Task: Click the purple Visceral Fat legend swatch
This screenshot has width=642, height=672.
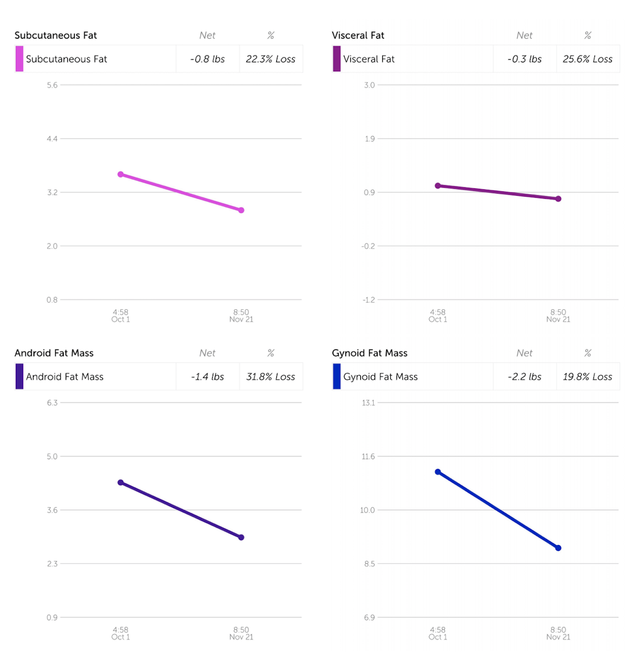Action: pos(337,59)
